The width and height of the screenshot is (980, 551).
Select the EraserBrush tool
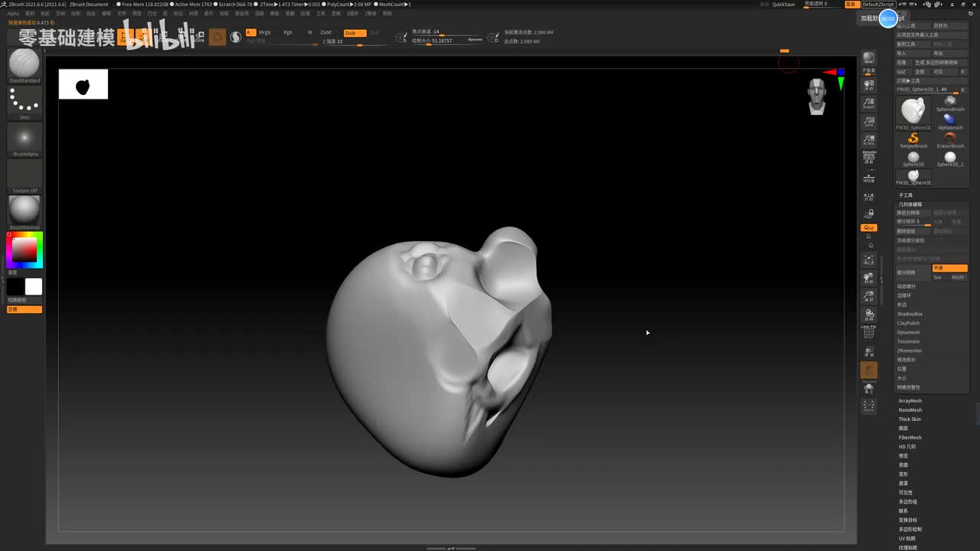point(950,141)
